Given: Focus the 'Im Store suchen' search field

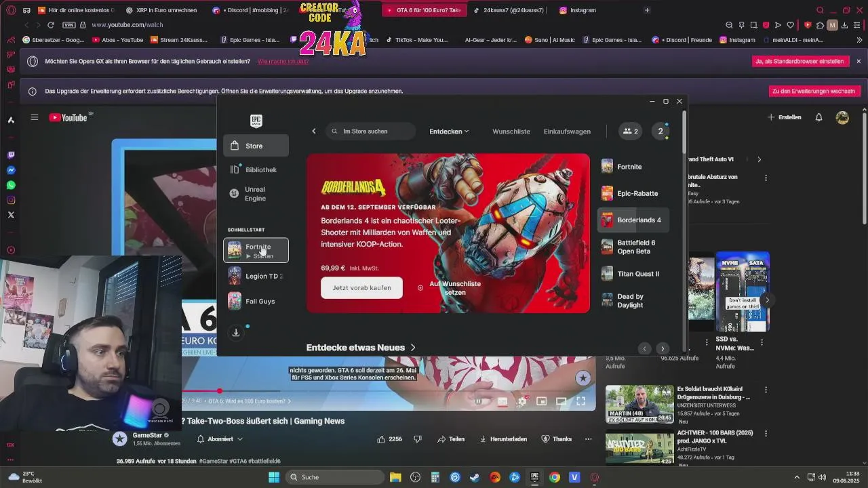Looking at the screenshot, I should pos(372,131).
